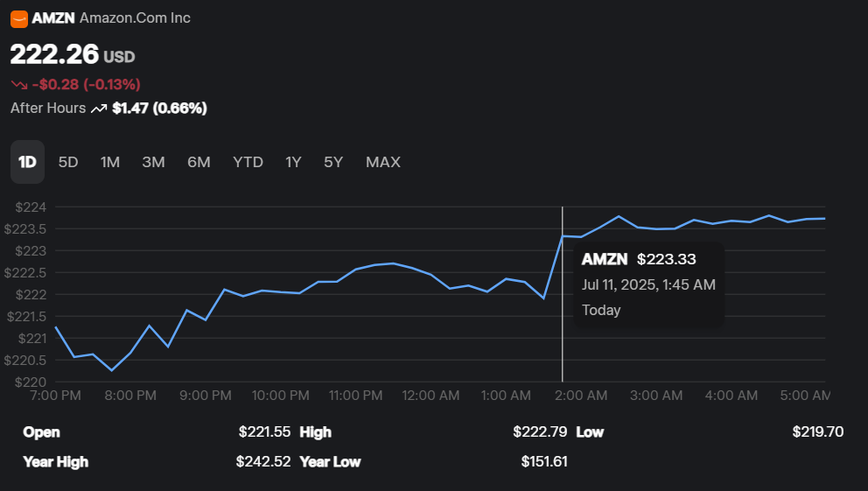Show the 1M price history

[110, 162]
